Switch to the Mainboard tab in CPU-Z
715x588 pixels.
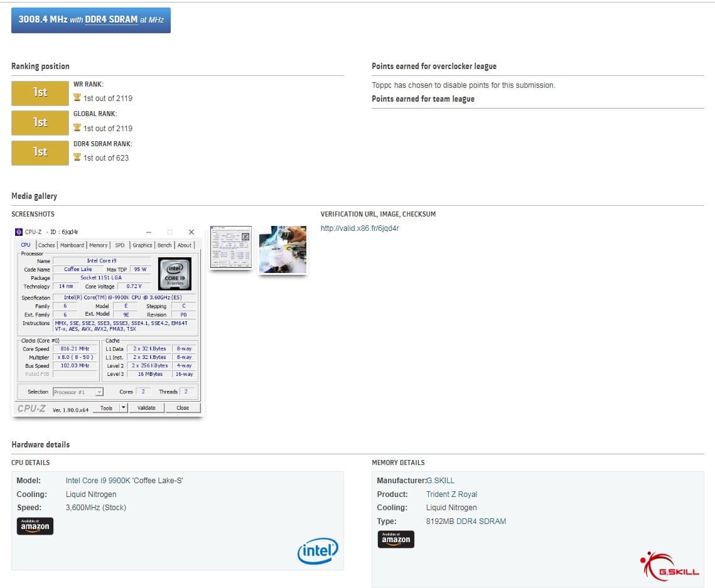(72, 245)
